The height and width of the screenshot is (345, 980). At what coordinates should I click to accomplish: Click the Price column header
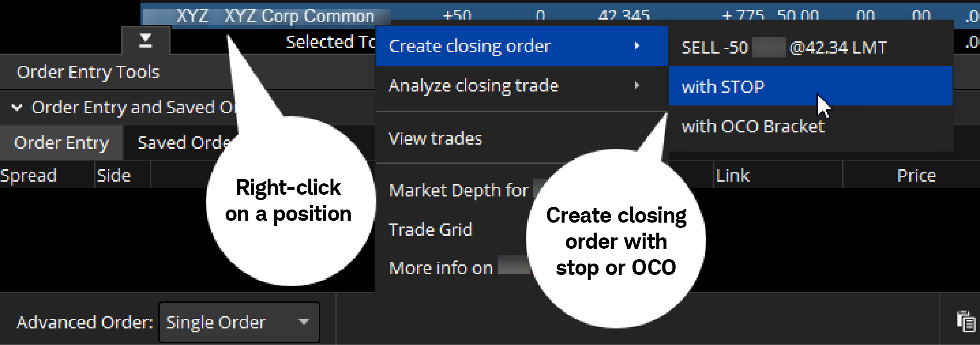pyautogui.click(x=916, y=176)
